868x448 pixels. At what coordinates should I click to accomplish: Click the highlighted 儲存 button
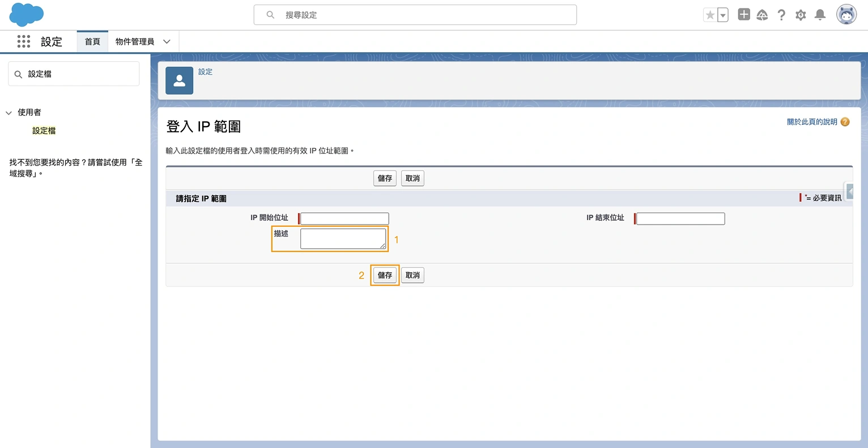pos(385,275)
